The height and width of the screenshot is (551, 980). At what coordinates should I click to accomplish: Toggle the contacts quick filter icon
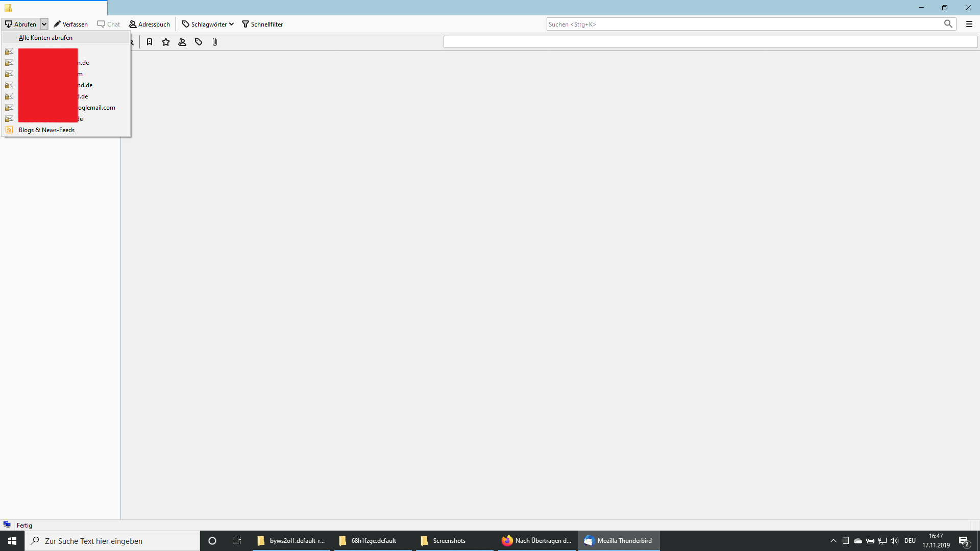click(182, 42)
